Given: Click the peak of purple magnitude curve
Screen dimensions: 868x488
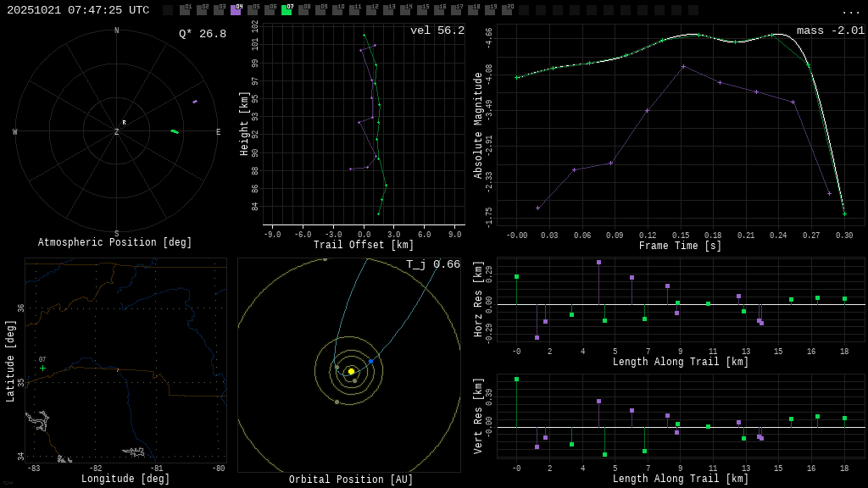Looking at the screenshot, I should (x=683, y=66).
